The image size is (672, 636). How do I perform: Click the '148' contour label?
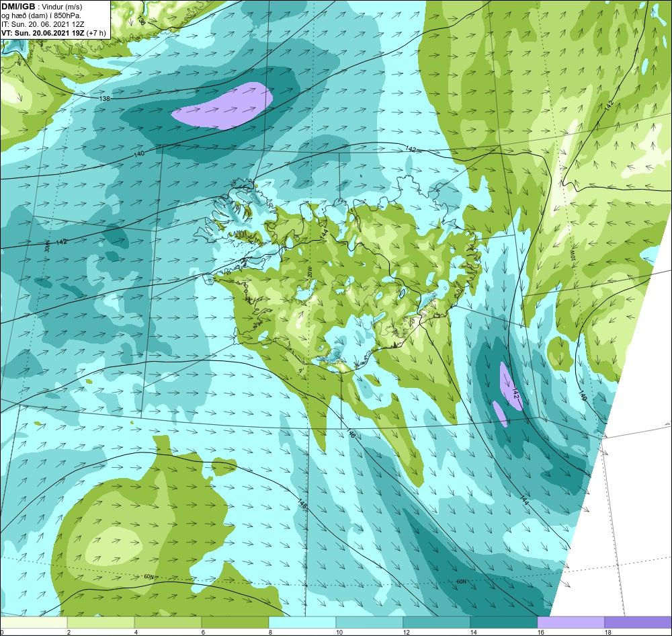coord(302,505)
